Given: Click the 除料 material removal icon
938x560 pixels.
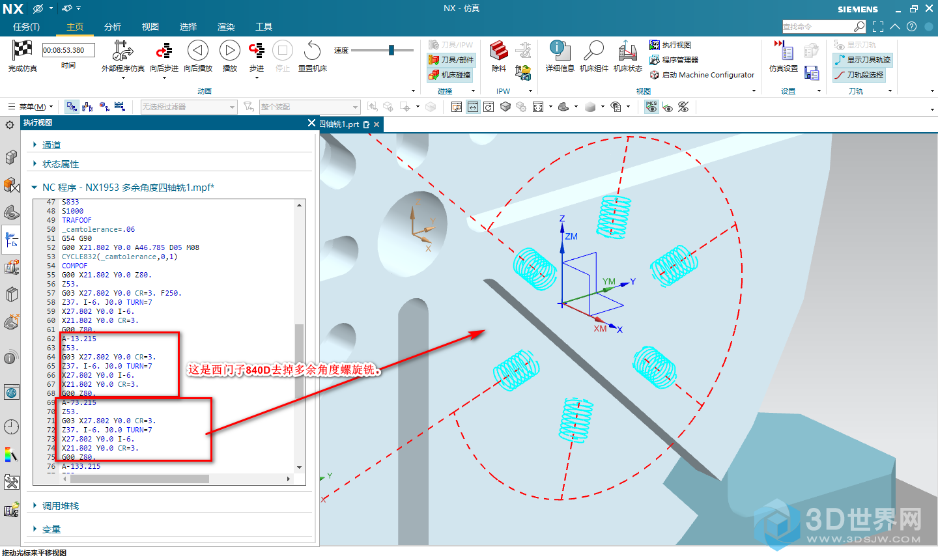Looking at the screenshot, I should click(499, 51).
